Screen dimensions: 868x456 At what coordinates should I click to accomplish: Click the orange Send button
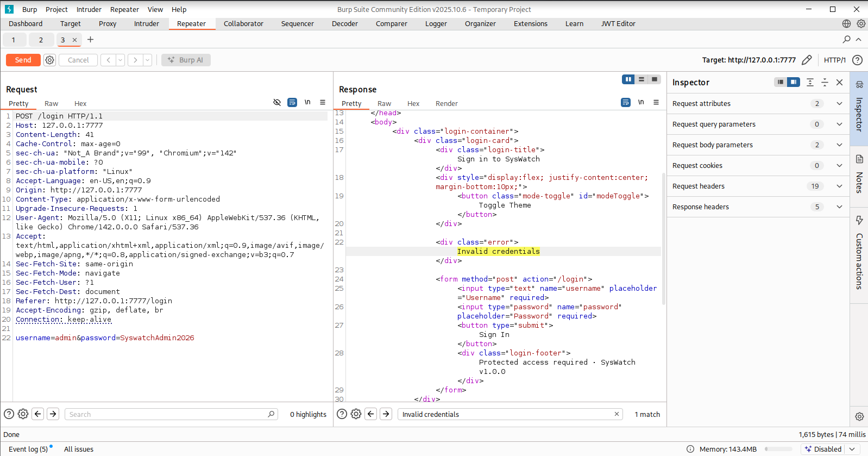23,60
